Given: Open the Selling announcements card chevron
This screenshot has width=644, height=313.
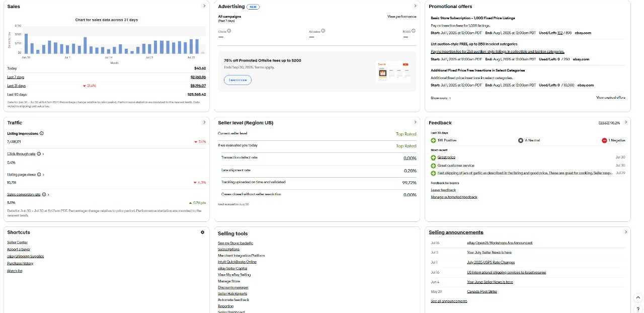Looking at the screenshot, I should tap(626, 232).
